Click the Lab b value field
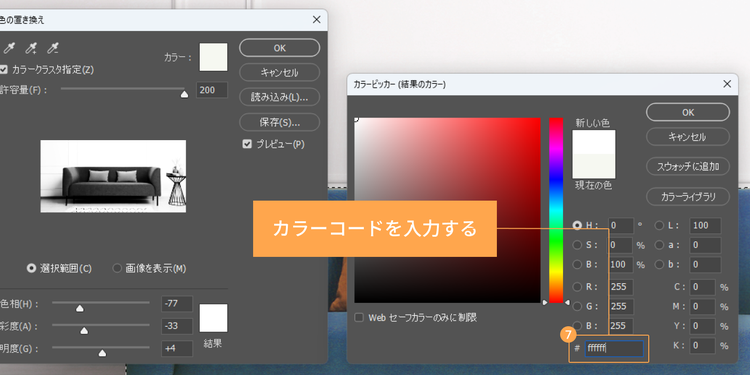The width and height of the screenshot is (750, 375). coord(705,265)
